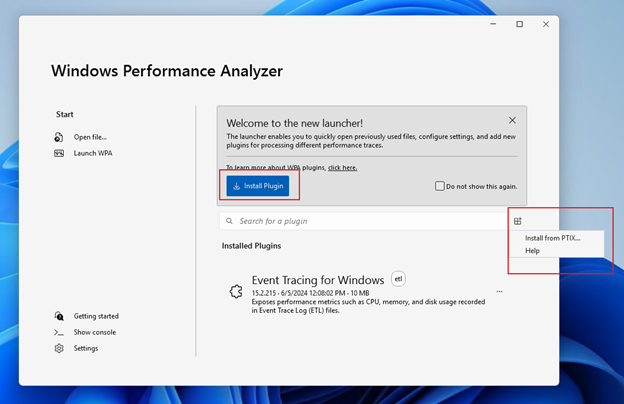
Task: Open the plugin install options icon
Action: tap(518, 221)
